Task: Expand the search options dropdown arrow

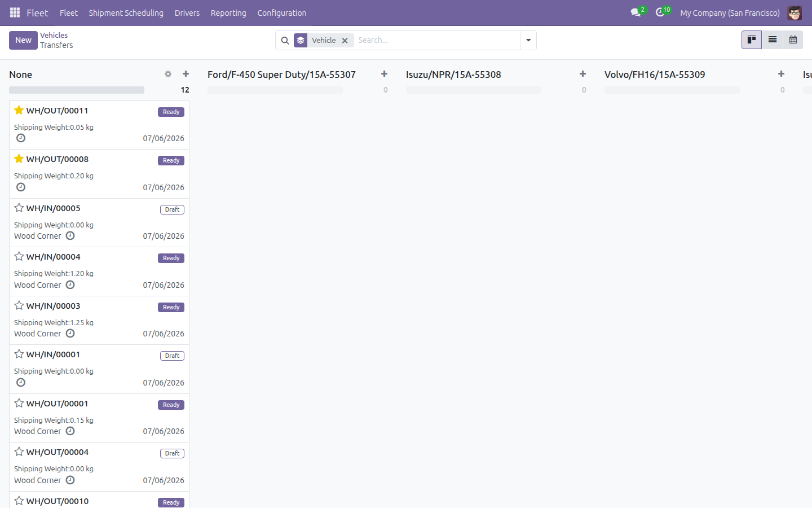Action: (528, 40)
